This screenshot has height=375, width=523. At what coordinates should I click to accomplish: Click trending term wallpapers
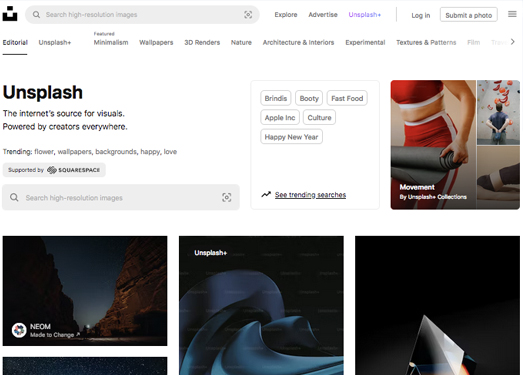[x=74, y=151]
